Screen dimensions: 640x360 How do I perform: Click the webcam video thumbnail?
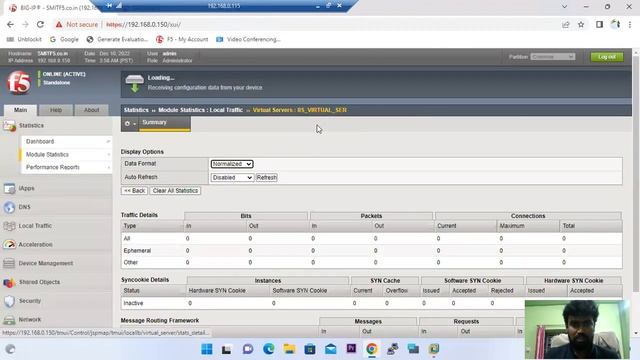click(578, 329)
